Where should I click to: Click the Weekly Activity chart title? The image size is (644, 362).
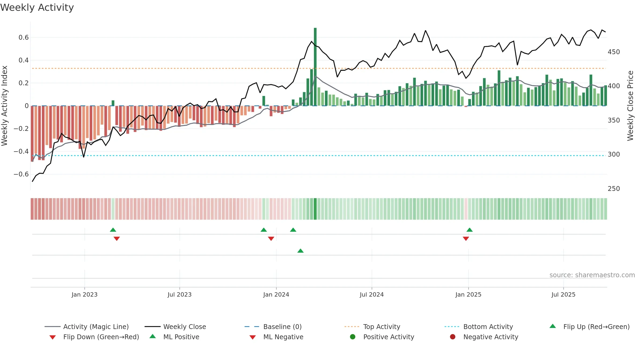pyautogui.click(x=37, y=8)
